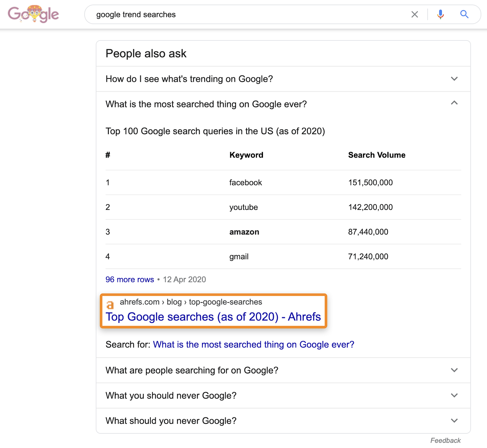This screenshot has height=448, width=487.
Task: Click the voice search microphone icon
Action: click(440, 14)
